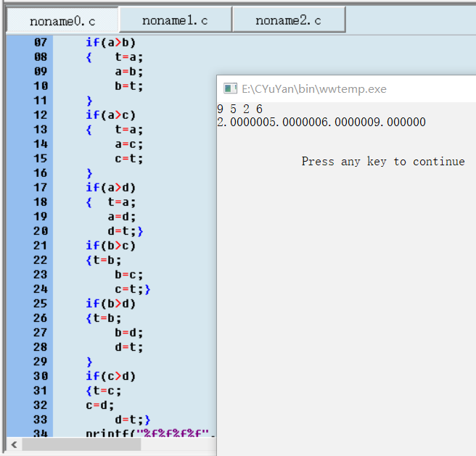Click the console output line starting 2.000000
This screenshot has height=456, width=476.
tap(321, 122)
